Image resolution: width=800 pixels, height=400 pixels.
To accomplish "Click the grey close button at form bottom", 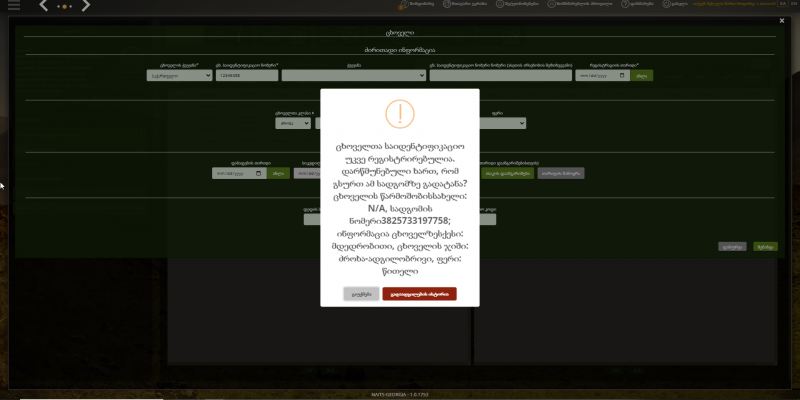I will tap(732, 246).
